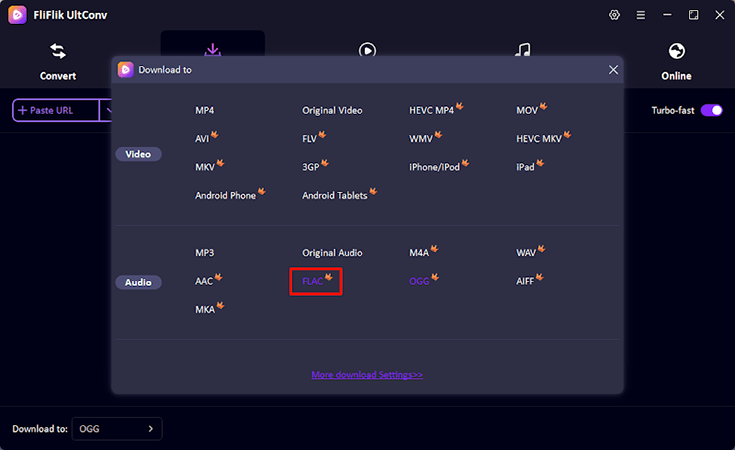Choose MP3 audio format
This screenshot has width=735, height=450.
pos(204,253)
